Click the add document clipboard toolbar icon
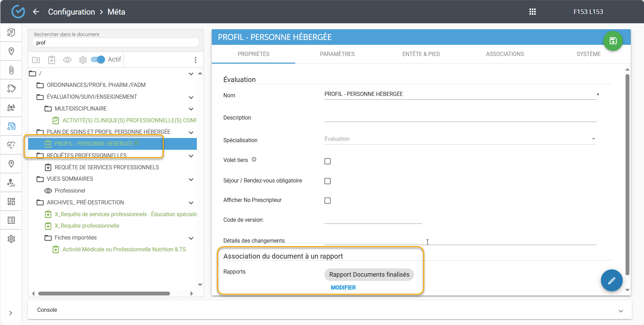644x325 pixels. [51, 60]
